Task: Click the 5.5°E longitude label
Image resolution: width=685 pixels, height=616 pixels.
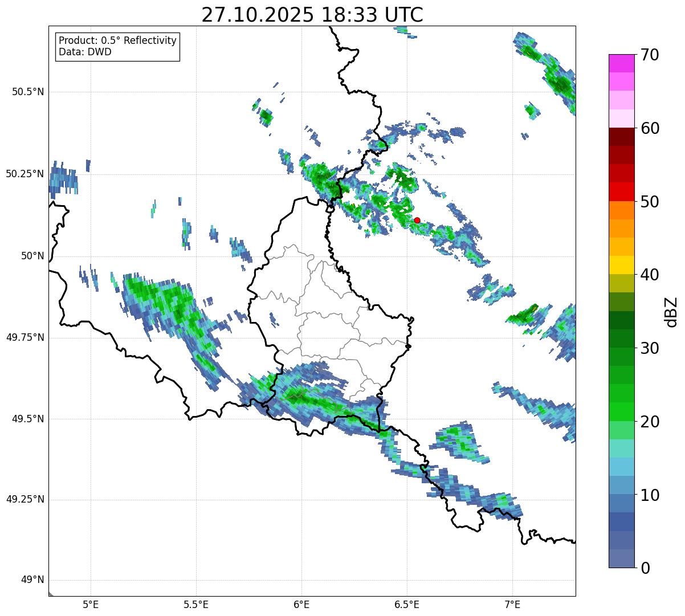Action: [196, 605]
